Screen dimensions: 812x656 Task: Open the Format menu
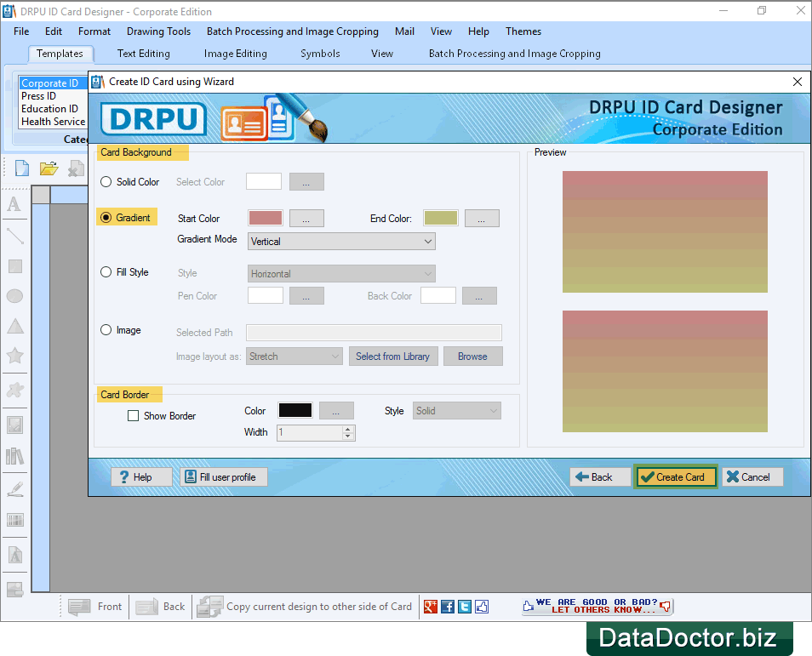click(x=94, y=31)
